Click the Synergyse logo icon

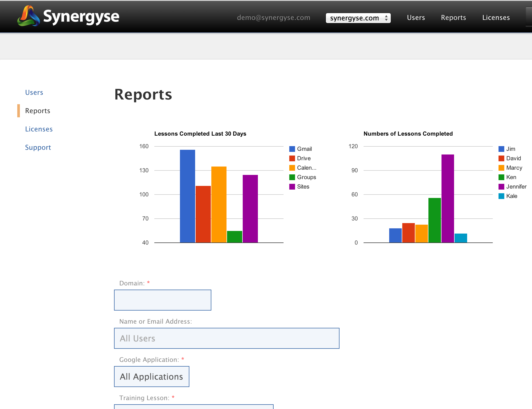(x=28, y=16)
